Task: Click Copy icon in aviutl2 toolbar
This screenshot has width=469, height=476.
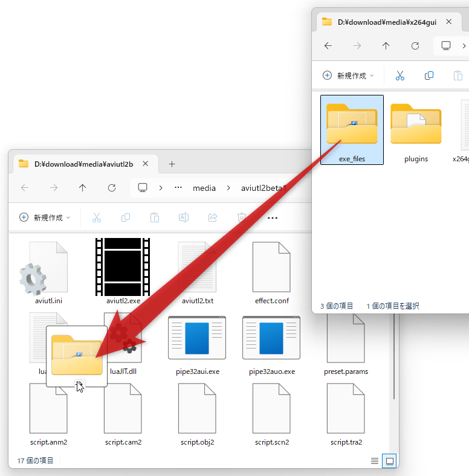Action: [126, 217]
